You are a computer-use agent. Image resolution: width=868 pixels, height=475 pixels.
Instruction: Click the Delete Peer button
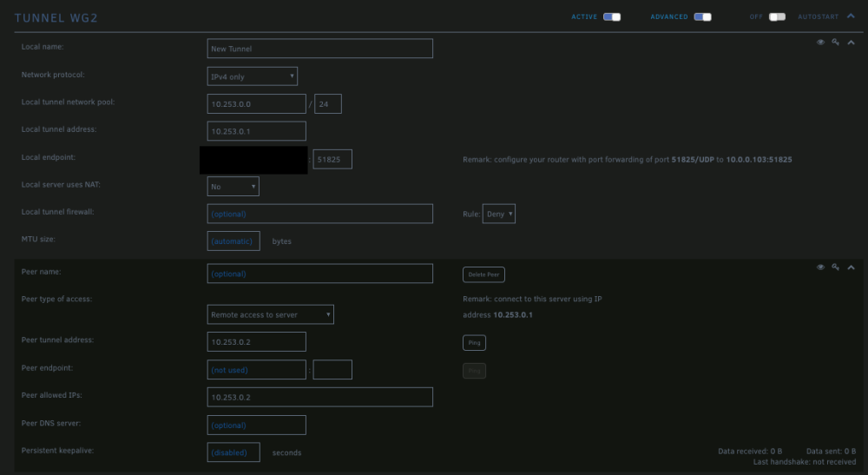pos(483,274)
